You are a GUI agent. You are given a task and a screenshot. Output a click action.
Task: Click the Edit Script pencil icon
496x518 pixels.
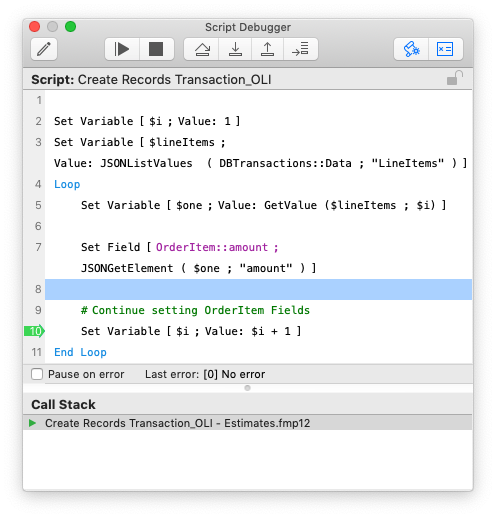44,49
